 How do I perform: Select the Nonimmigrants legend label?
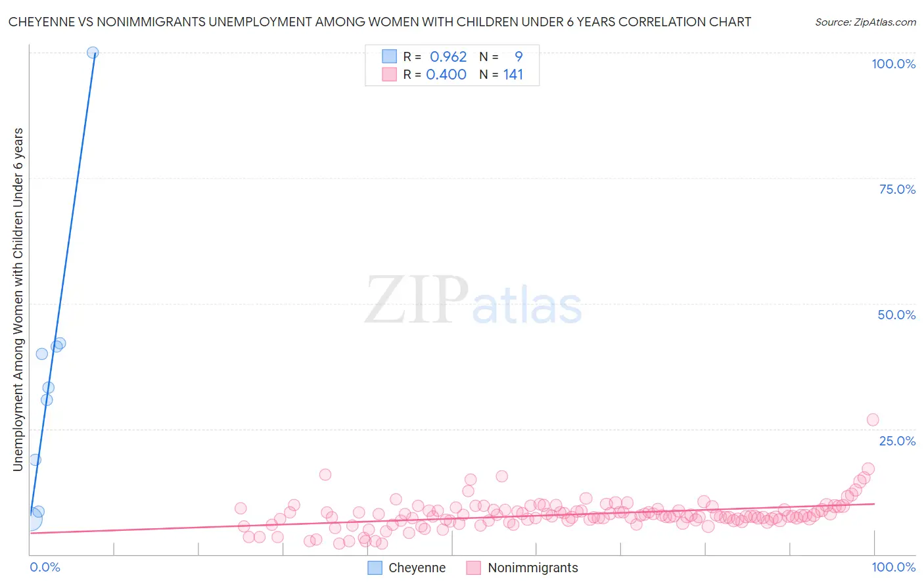(x=533, y=568)
